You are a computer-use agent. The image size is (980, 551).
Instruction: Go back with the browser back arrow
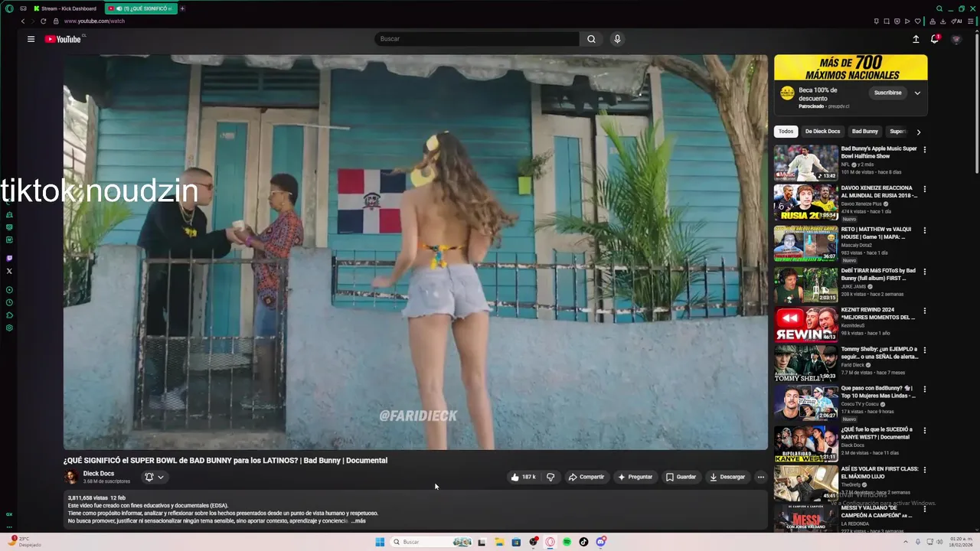(x=23, y=21)
